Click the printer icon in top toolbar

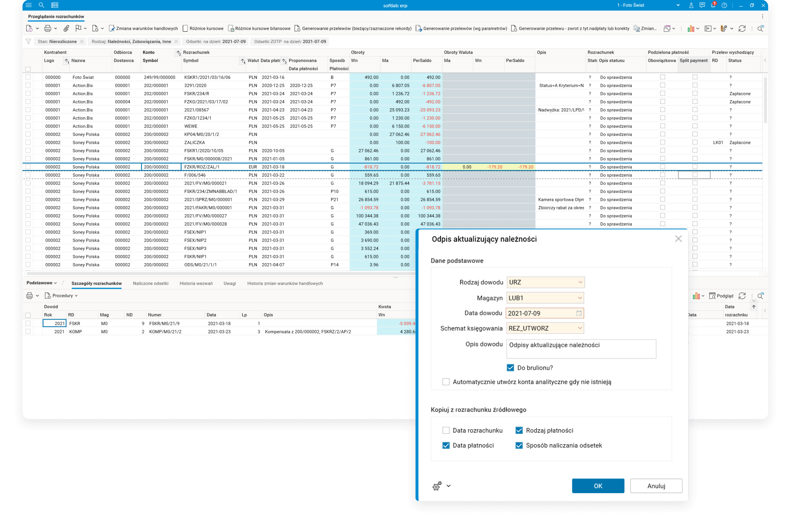pyautogui.click(x=47, y=28)
